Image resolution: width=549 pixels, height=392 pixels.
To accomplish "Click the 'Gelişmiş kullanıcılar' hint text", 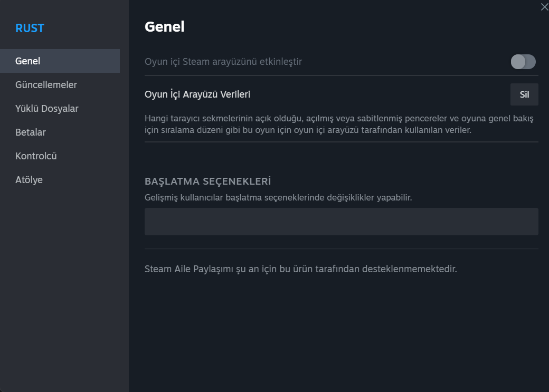I will [x=278, y=198].
